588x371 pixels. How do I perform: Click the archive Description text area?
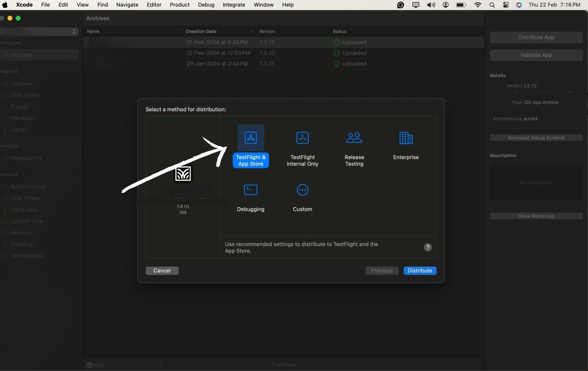point(536,182)
